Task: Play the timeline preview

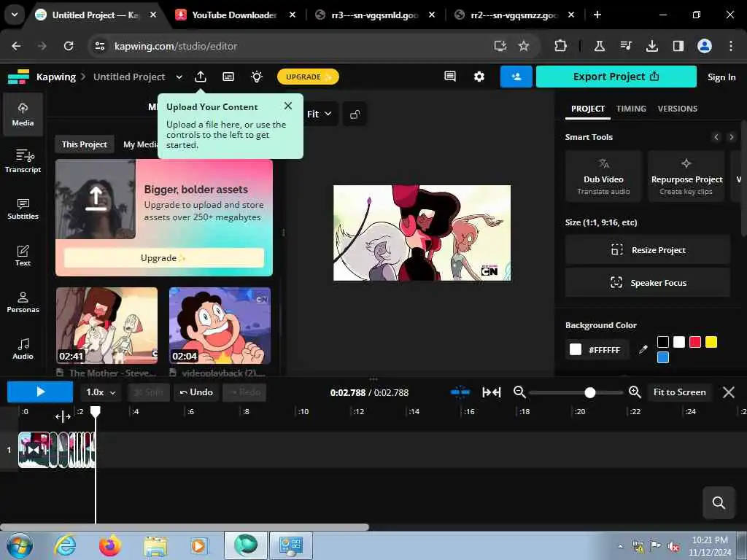Action: pyautogui.click(x=40, y=392)
